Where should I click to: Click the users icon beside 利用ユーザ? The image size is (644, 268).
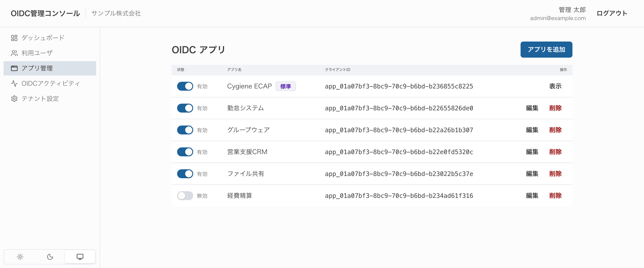click(x=14, y=53)
